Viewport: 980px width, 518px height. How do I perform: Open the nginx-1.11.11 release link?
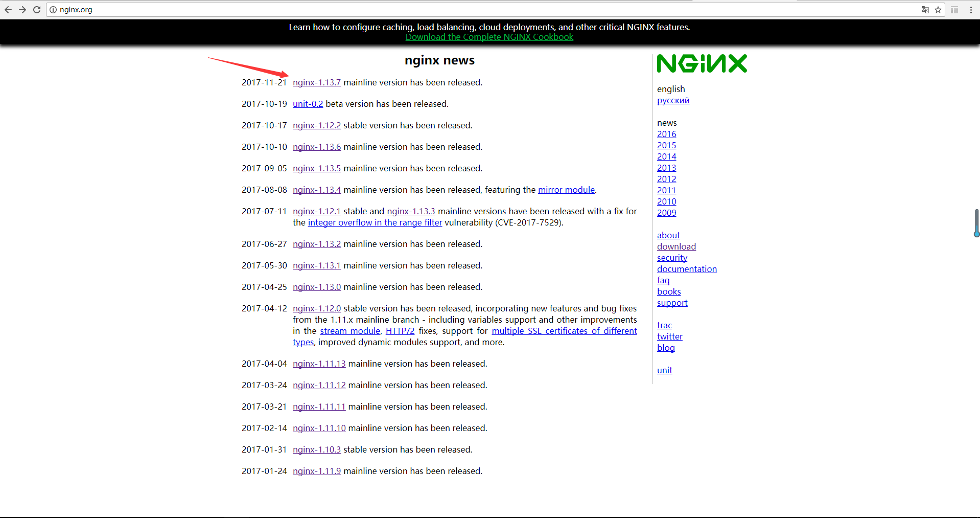tap(319, 407)
